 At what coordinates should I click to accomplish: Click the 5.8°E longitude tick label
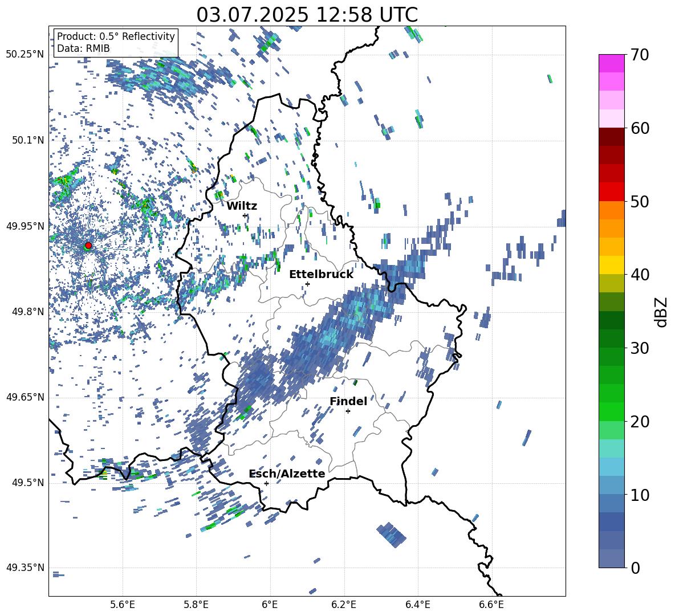click(196, 605)
